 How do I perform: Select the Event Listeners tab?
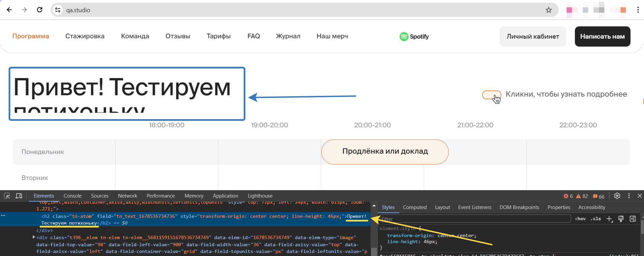pyautogui.click(x=475, y=207)
